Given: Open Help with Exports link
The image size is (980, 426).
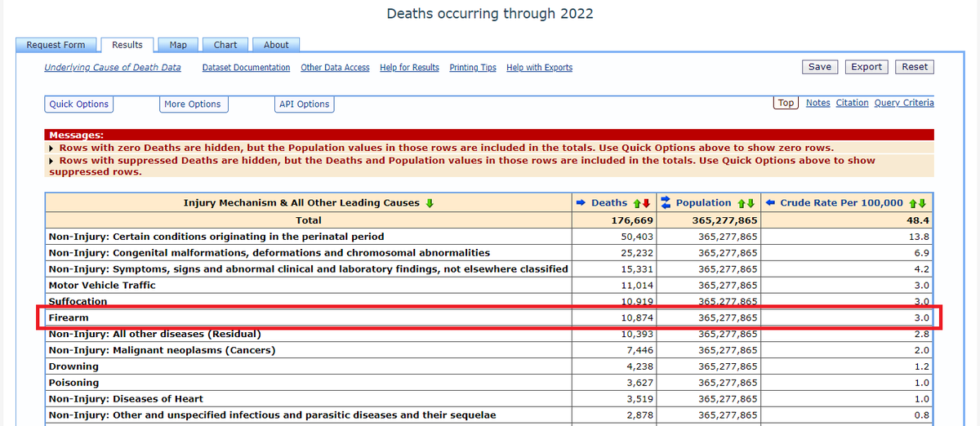Looking at the screenshot, I should point(539,68).
